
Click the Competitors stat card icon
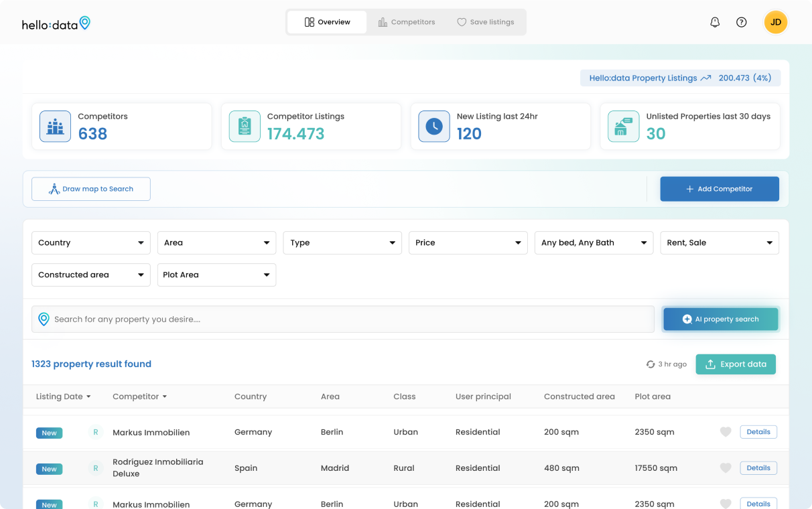[55, 126]
